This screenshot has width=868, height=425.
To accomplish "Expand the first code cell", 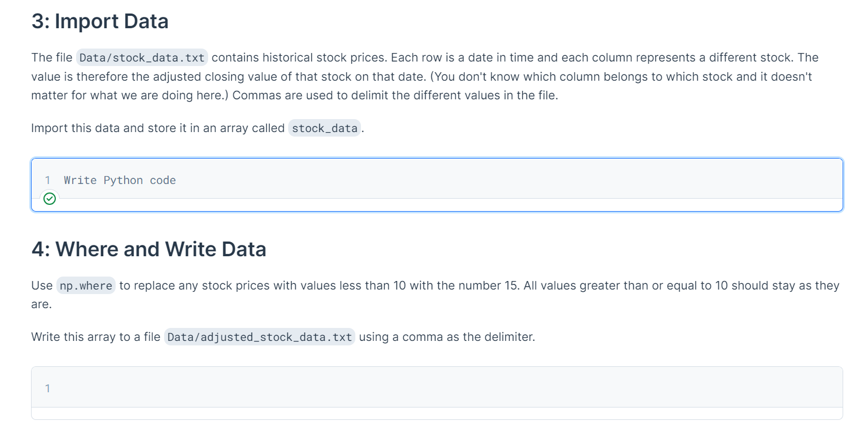I will click(395, 180).
